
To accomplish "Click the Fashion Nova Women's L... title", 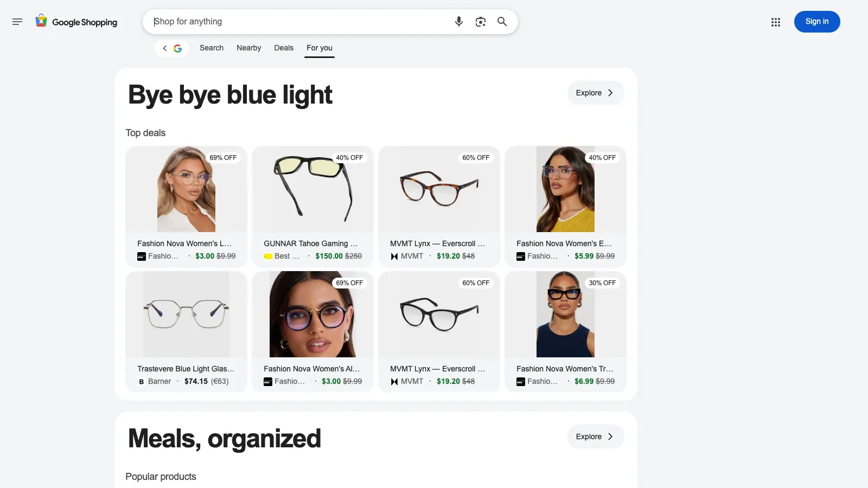I will pyautogui.click(x=184, y=244).
